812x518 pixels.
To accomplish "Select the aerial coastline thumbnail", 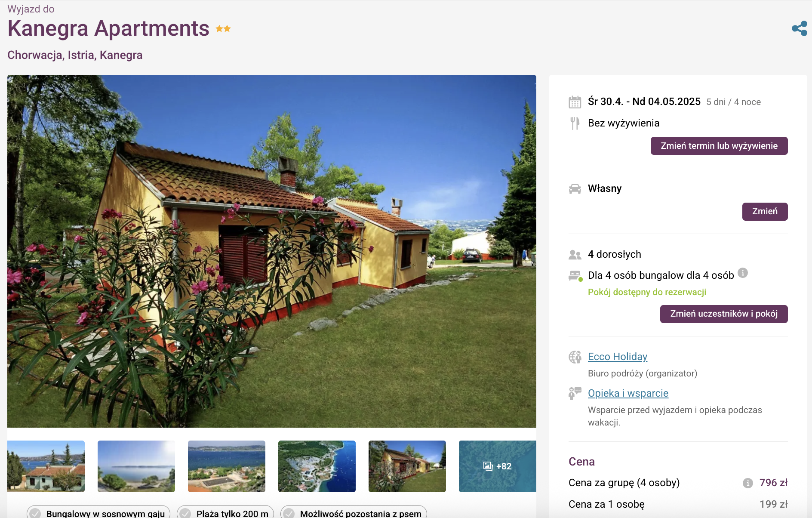I will tap(317, 466).
